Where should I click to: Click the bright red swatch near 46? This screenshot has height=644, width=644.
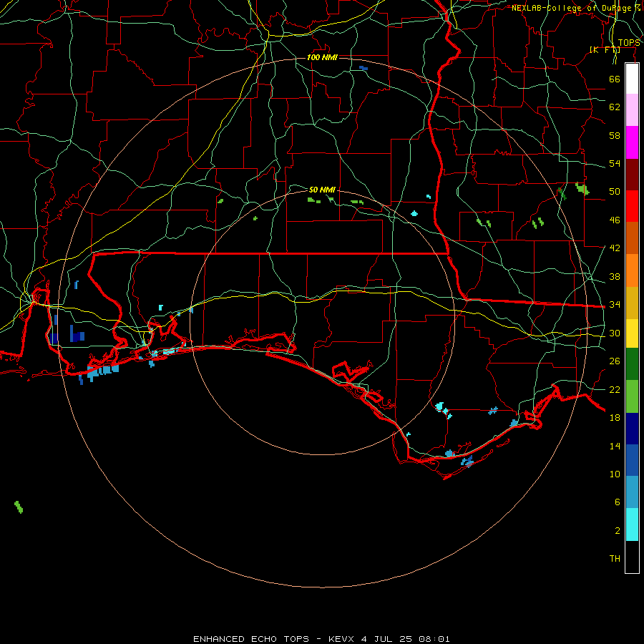632,206
